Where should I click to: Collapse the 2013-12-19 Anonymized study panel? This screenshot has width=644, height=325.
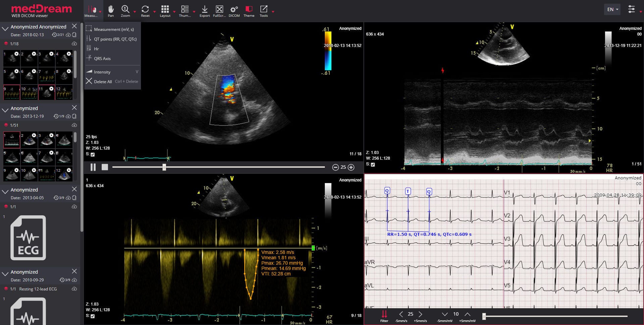(x=5, y=108)
